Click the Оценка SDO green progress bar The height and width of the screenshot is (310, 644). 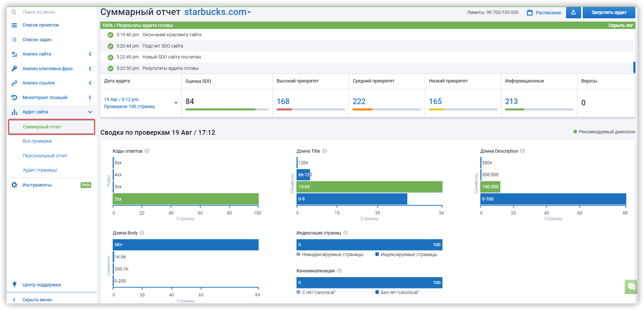(220, 109)
